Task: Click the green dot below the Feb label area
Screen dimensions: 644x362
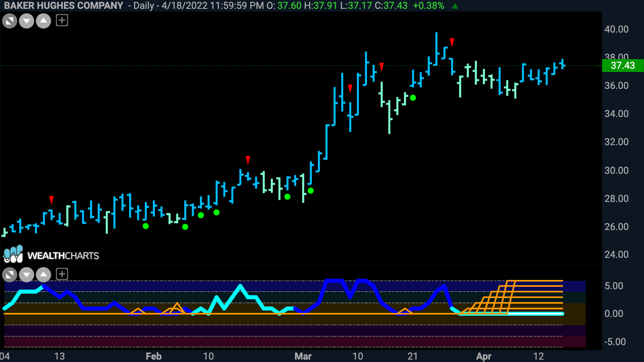Action: point(146,226)
